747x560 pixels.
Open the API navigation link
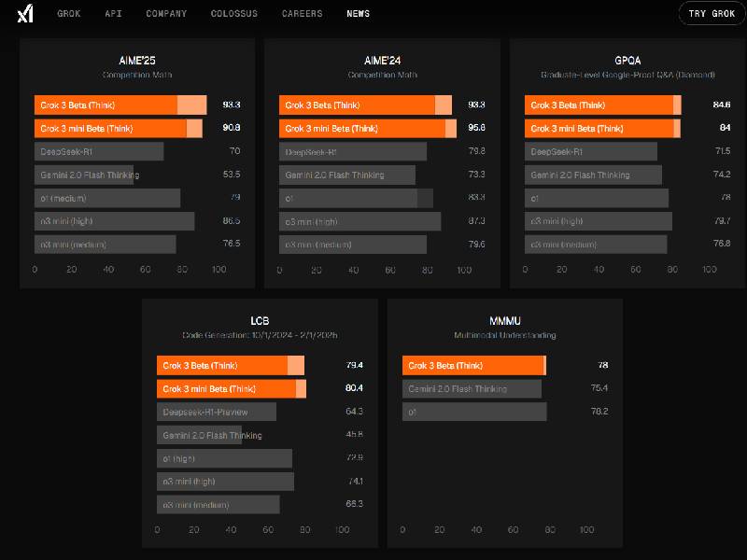[x=113, y=14]
